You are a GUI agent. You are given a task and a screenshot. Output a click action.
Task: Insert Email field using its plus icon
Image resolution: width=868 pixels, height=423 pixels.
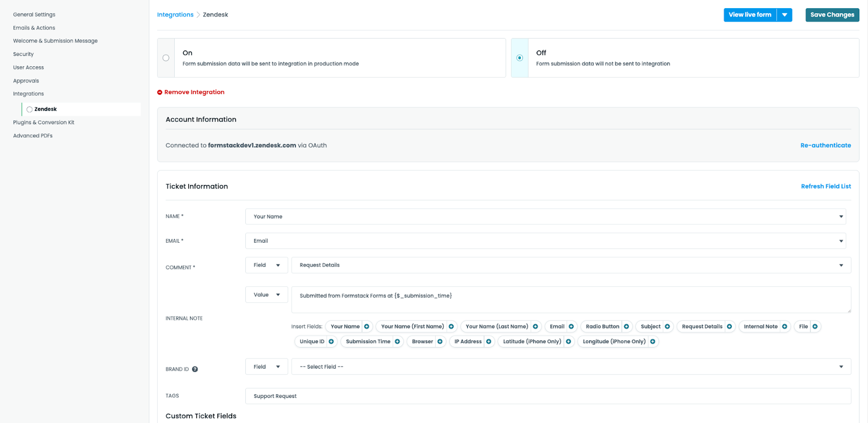tap(571, 326)
